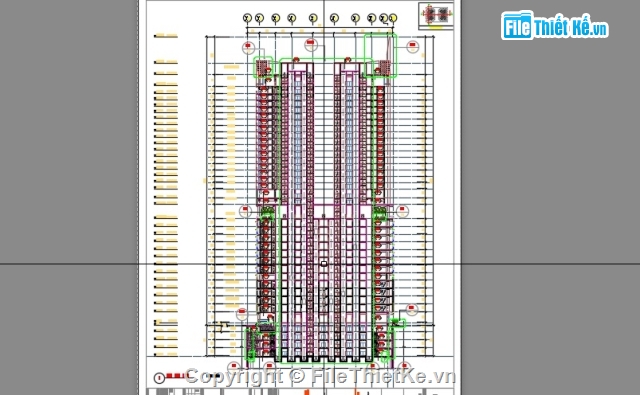Pick the lower callout bubble left of the podium
The width and height of the screenshot is (640, 395).
(x=242, y=314)
